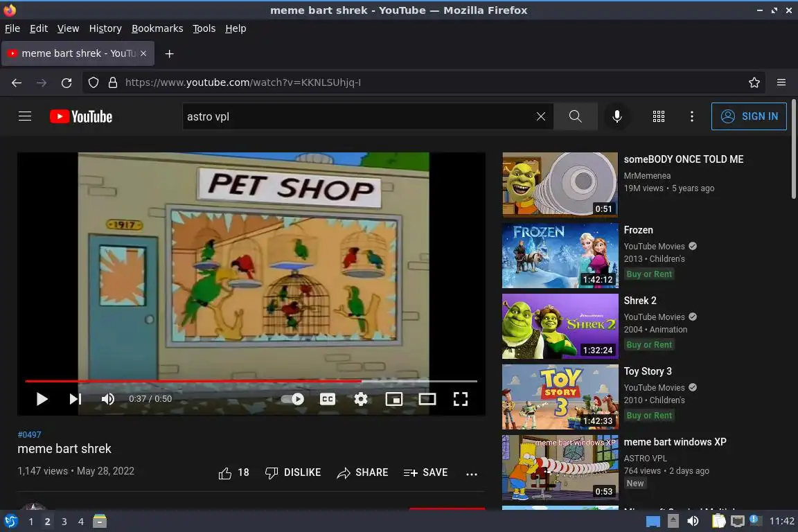Clear the search box text
The width and height of the screenshot is (798, 532).
tap(541, 116)
